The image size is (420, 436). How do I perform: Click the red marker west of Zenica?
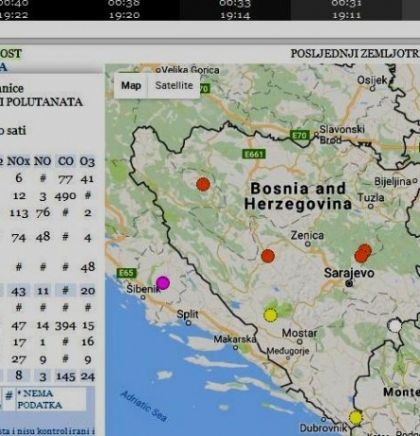click(268, 256)
